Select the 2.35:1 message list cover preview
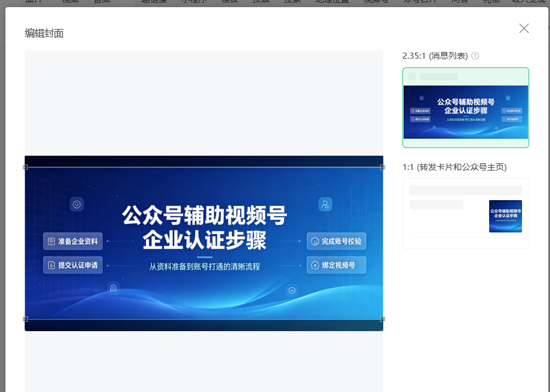Viewport: 550px width, 392px height. point(466,107)
